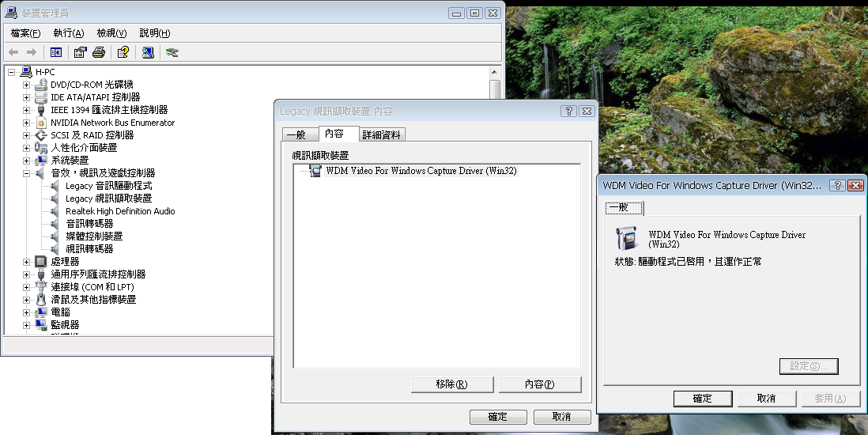
Task: Click the 通用序列匯流排控制器 USB icon
Action: click(x=41, y=274)
